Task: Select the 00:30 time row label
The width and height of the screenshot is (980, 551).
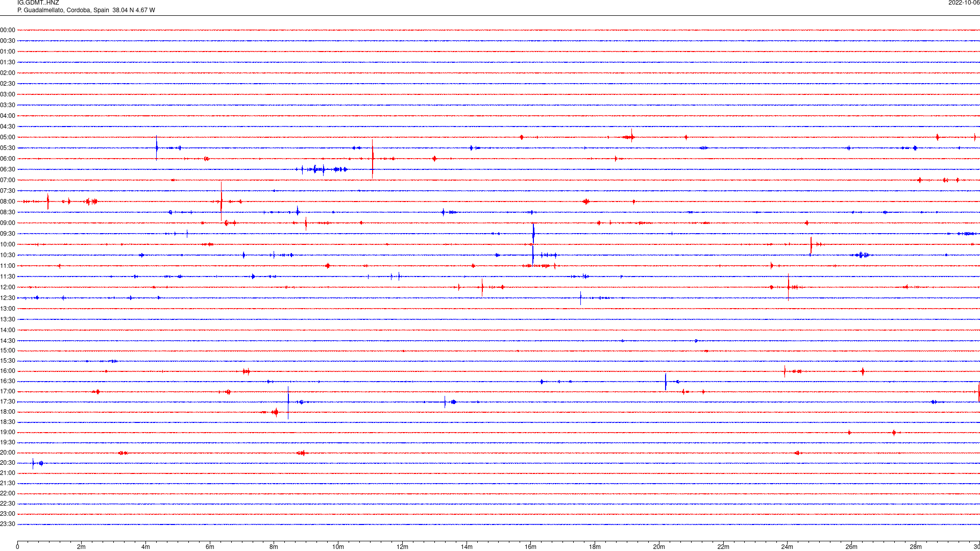Action: pos(8,41)
